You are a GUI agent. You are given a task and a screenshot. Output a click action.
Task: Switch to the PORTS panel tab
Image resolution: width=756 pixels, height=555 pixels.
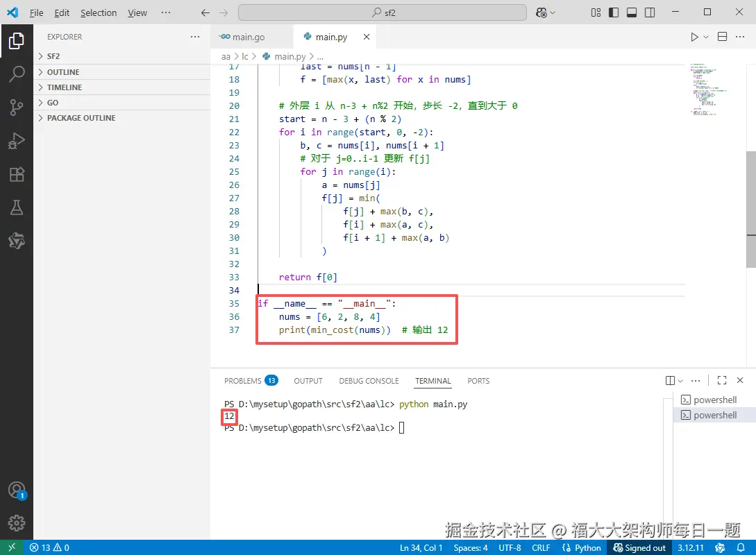pyautogui.click(x=478, y=381)
